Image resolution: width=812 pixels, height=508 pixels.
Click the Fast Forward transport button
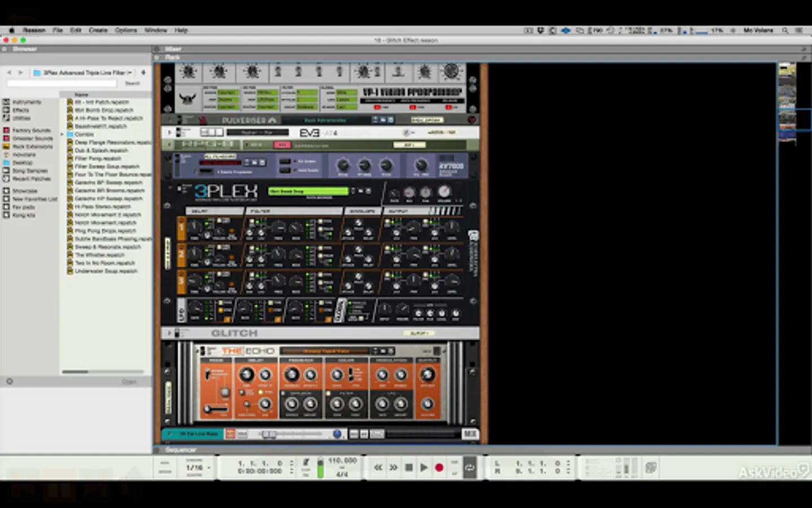394,467
